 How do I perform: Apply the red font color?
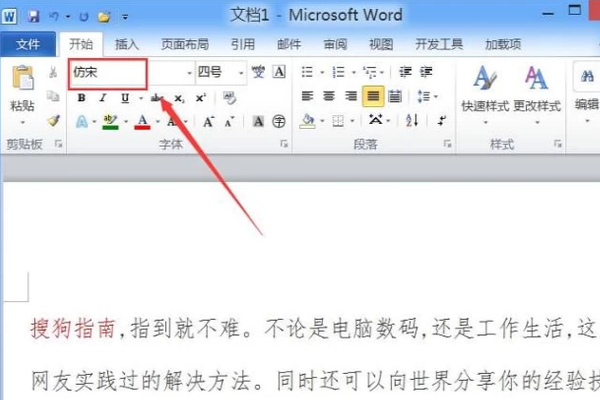click(x=142, y=122)
